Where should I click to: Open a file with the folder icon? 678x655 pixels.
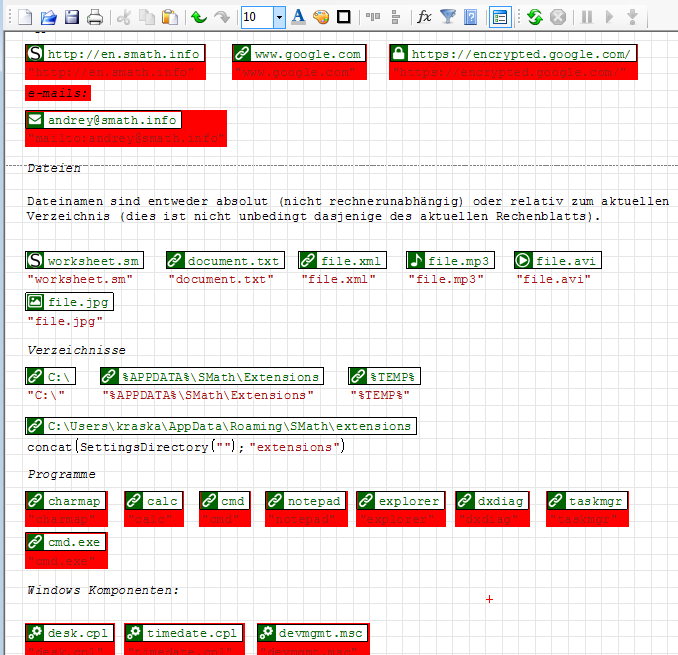[48, 17]
